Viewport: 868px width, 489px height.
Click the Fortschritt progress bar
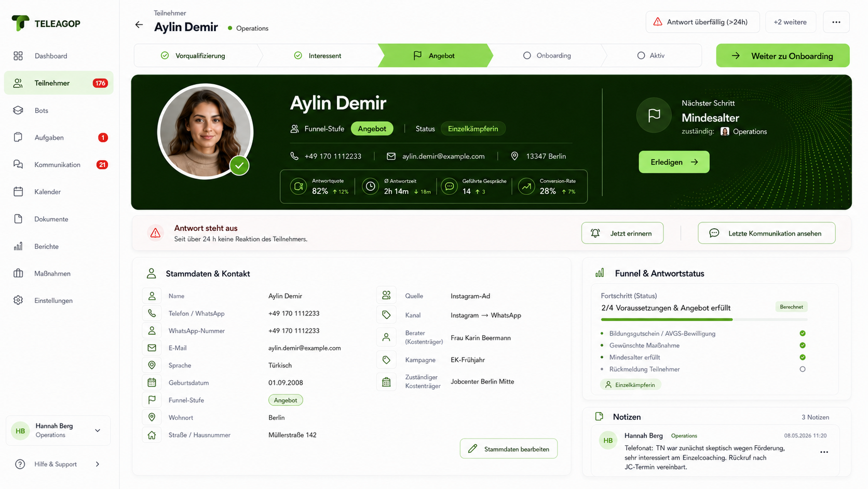(x=704, y=319)
